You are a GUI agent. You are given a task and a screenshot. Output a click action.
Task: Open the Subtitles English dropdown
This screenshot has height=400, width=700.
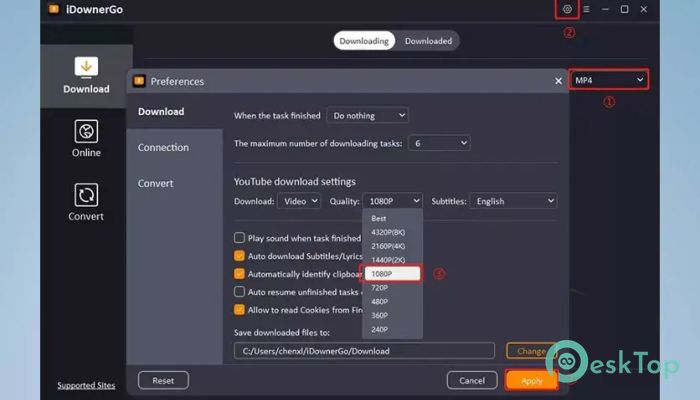click(x=513, y=201)
